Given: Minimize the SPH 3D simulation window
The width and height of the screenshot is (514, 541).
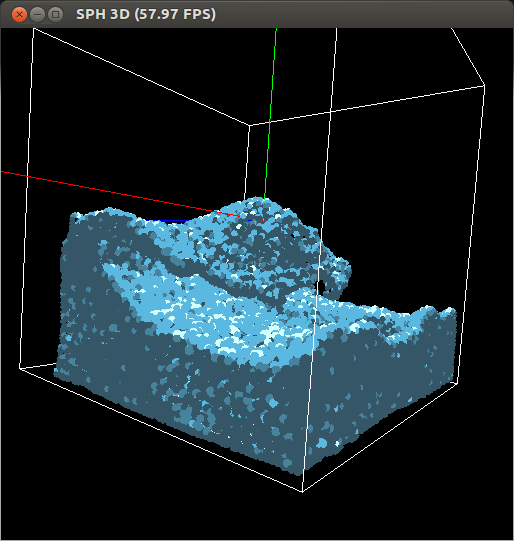Looking at the screenshot, I should click(x=37, y=14).
